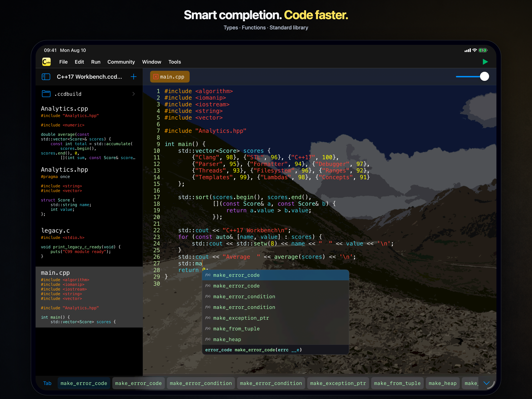Click line number 9 in the gutter

[158, 144]
